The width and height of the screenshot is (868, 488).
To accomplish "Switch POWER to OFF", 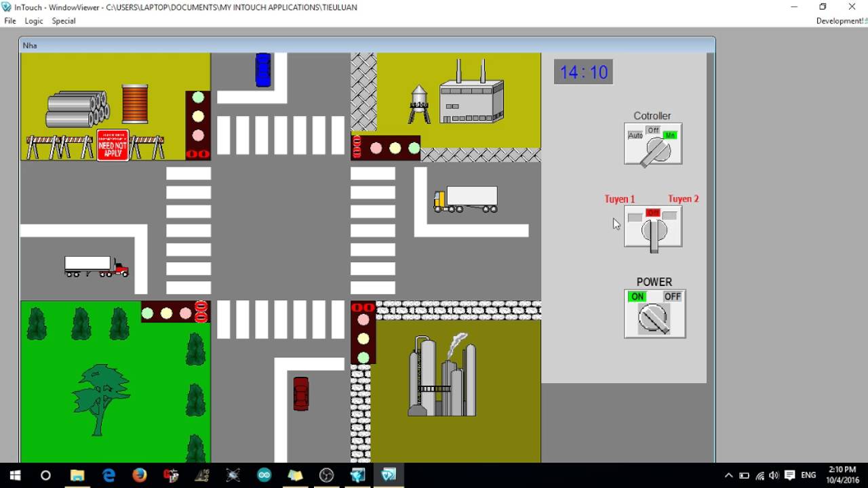I will (672, 297).
